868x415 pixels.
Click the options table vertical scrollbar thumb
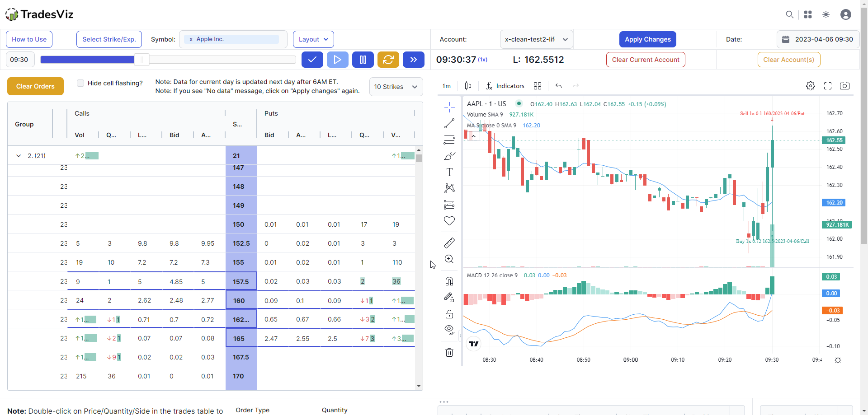419,158
